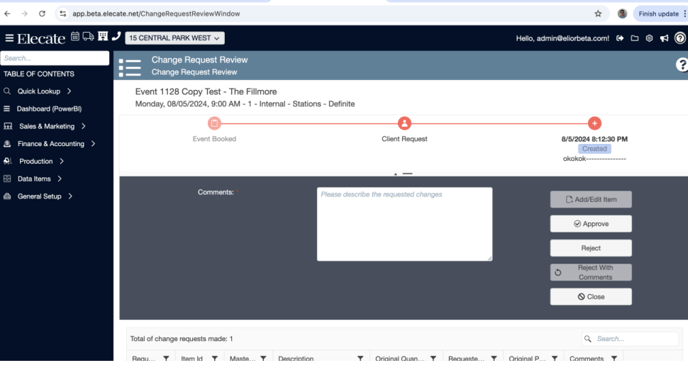Expand the Finance & Accounting chevron
This screenshot has height=375, width=688.
93,144
